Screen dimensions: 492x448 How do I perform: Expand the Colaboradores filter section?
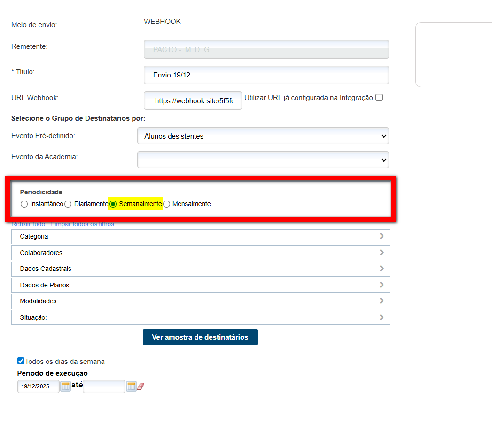200,253
